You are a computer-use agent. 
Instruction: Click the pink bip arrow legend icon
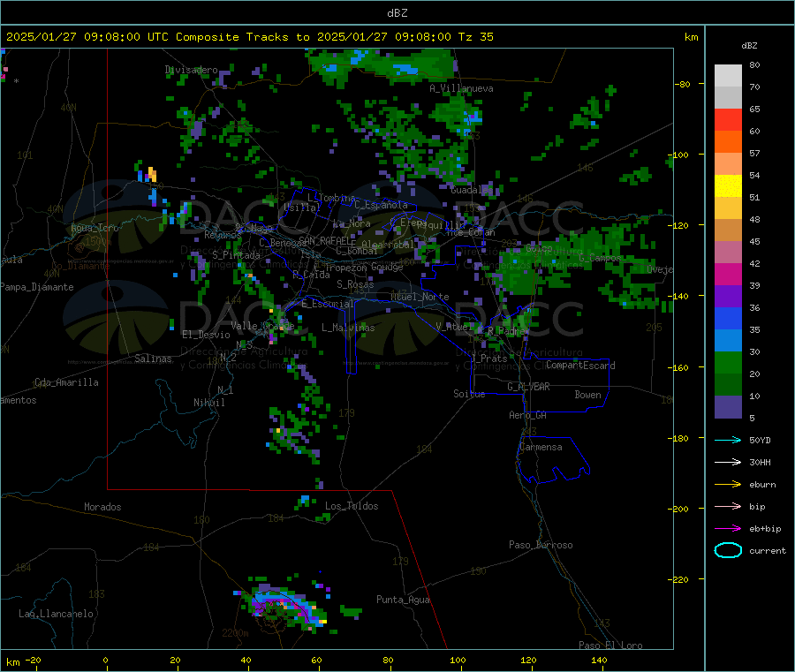point(728,506)
